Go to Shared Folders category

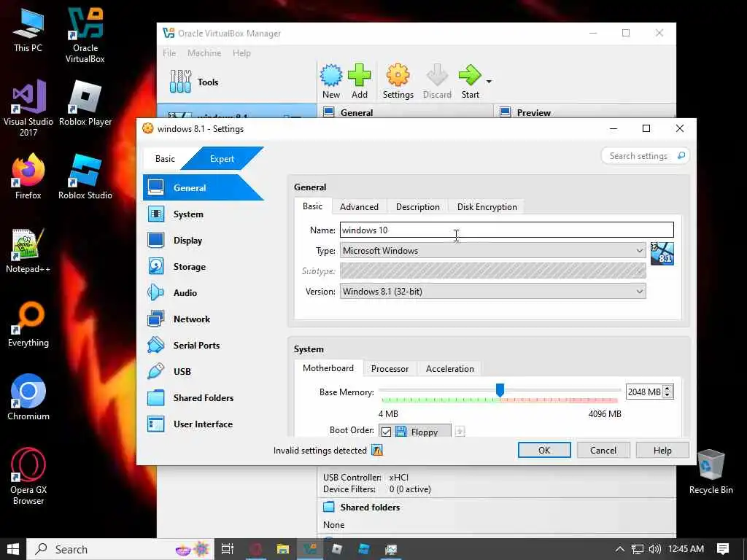[203, 397]
